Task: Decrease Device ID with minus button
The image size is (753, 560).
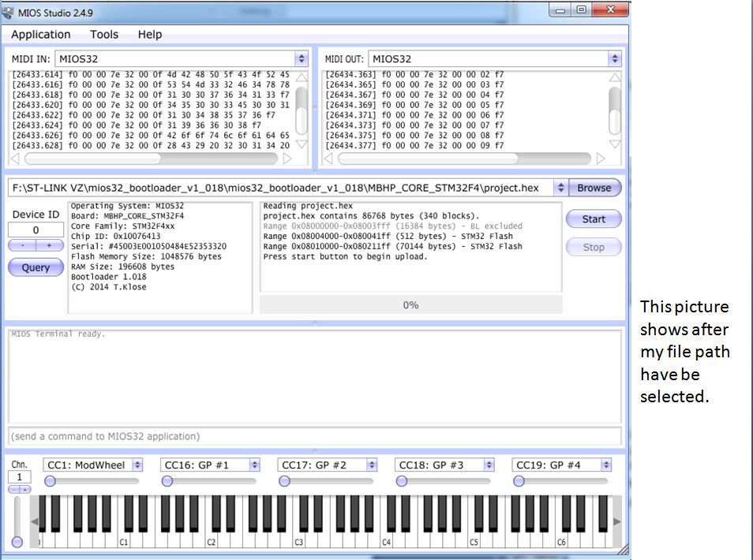Action: pos(22,246)
